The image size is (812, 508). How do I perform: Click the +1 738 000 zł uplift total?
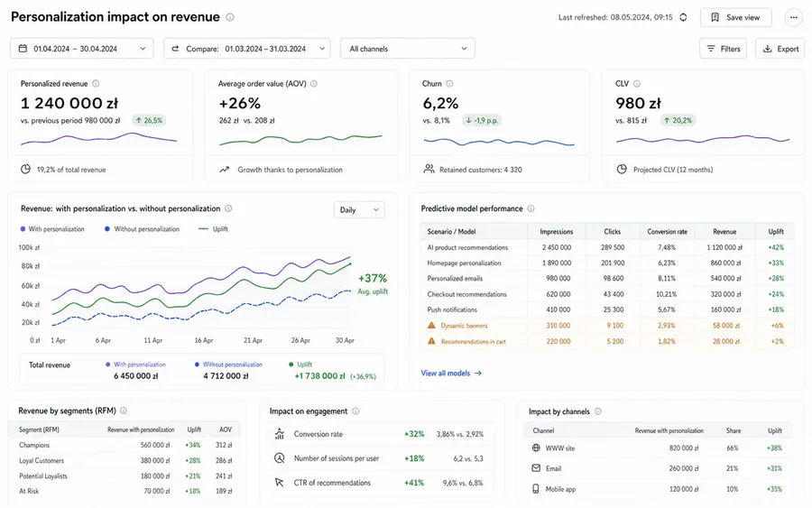pos(319,376)
